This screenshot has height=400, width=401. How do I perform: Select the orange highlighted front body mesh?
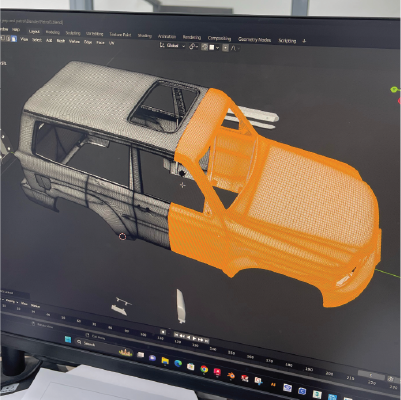coord(283,207)
